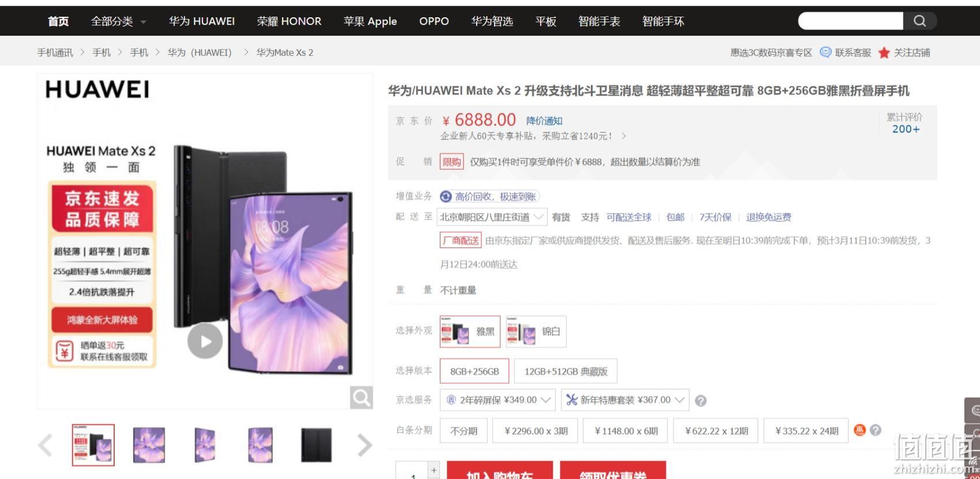Select the first thumbnail with red border
Viewport: 980px width, 479px height.
93,445
